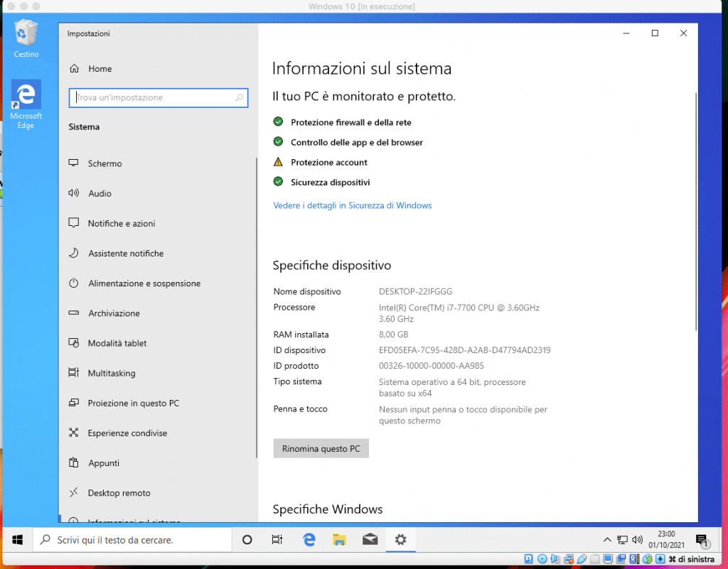Click the sidebar vertical scrollbar
The width and height of the screenshot is (728, 569).
[x=256, y=308]
